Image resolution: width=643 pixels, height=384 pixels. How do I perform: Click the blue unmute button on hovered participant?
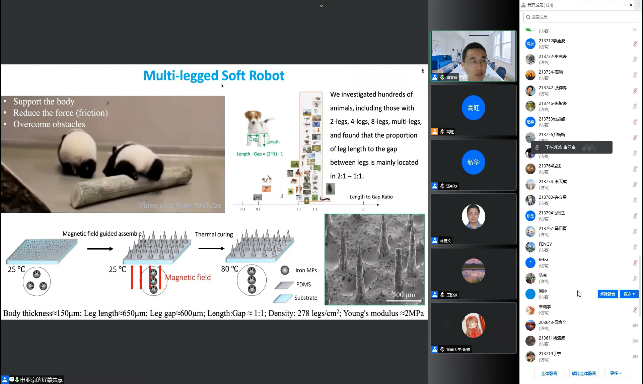(x=607, y=294)
